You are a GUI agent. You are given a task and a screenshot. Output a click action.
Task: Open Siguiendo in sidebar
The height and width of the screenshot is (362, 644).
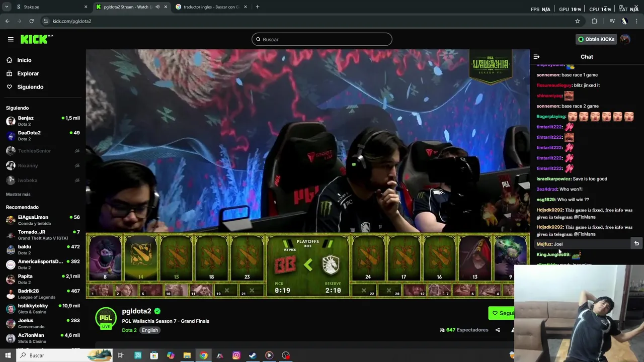pyautogui.click(x=30, y=87)
